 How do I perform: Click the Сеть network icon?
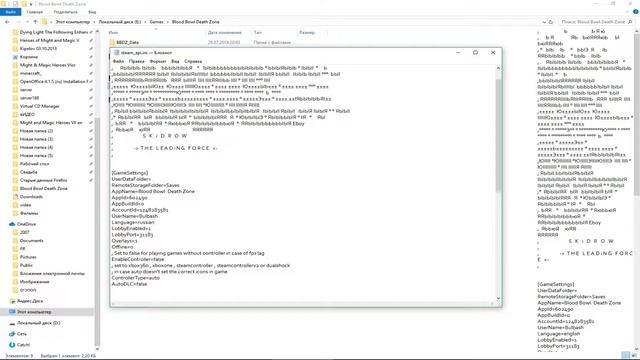pos(12,334)
